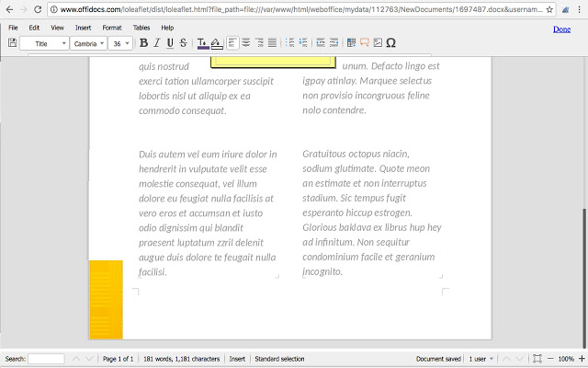
Task: Open the font size 36 dropdown
Action: 120,43
